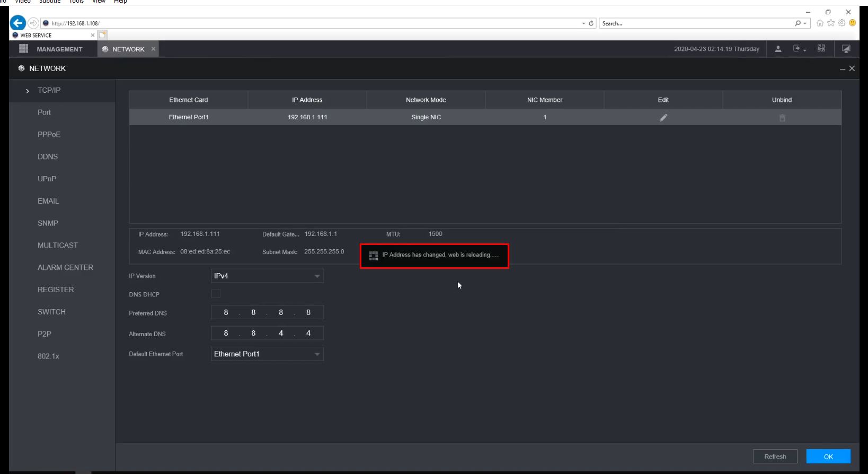The image size is (868, 474).
Task: Click the Ethernet Card column header
Action: tap(189, 100)
